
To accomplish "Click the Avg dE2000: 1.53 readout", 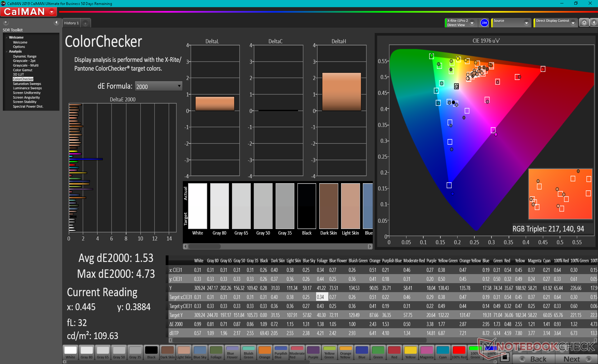I will tap(116, 258).
